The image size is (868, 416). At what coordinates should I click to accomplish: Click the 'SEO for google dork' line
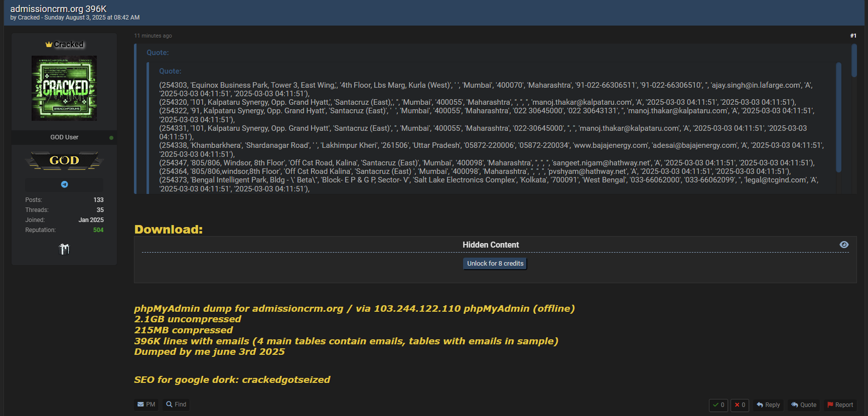coord(232,380)
